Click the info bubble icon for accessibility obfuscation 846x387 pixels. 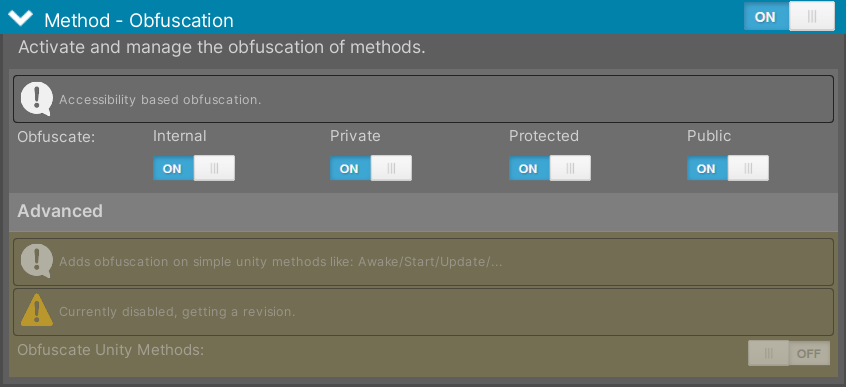click(x=37, y=99)
